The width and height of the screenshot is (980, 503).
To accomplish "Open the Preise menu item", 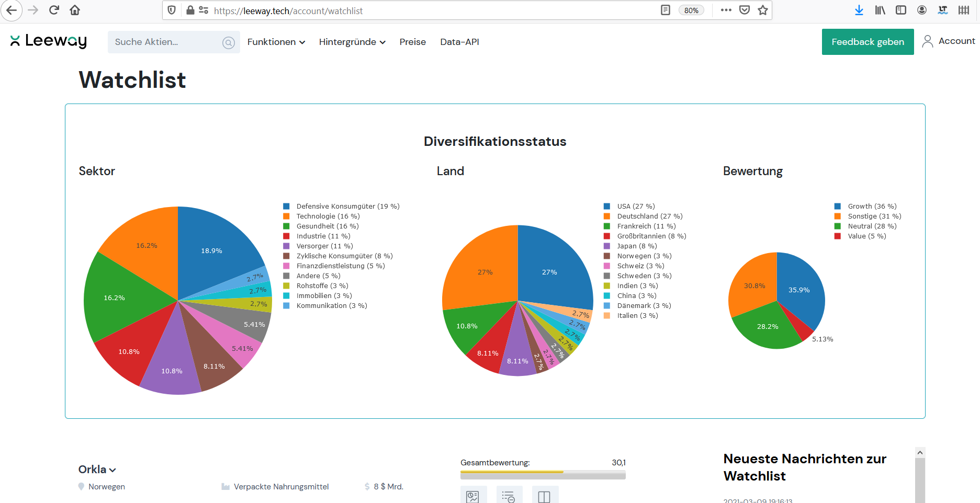I will (412, 42).
